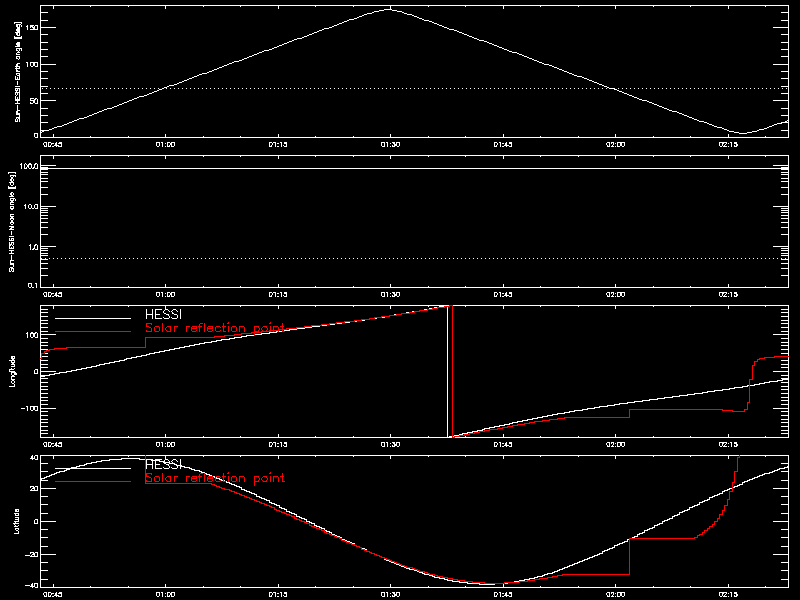Click the '20' tick on the Latitude axis

point(34,489)
